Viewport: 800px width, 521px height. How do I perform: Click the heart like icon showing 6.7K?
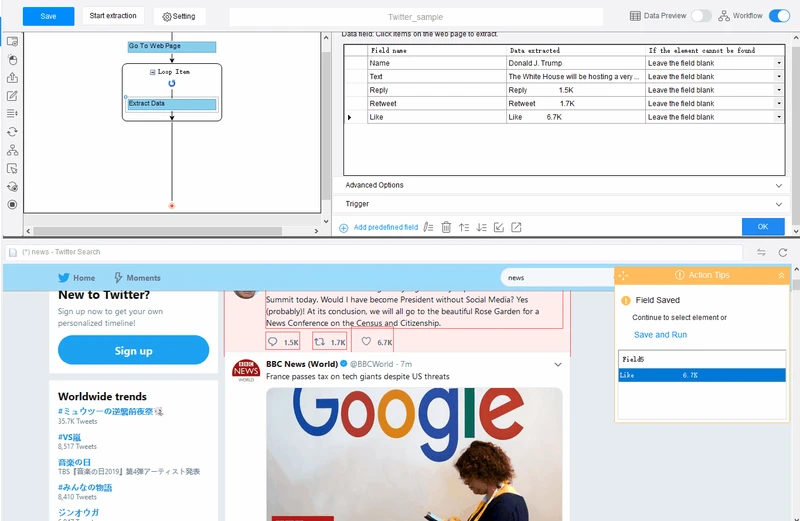[366, 341]
